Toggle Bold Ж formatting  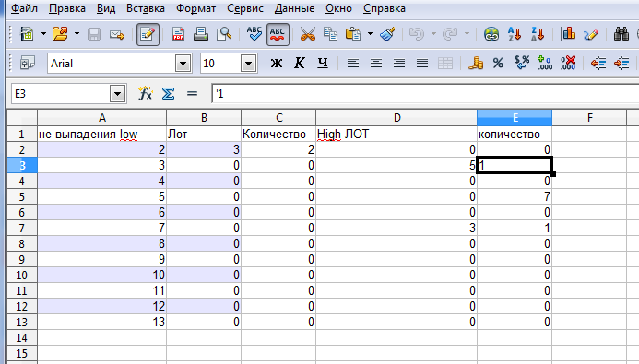pyautogui.click(x=277, y=63)
